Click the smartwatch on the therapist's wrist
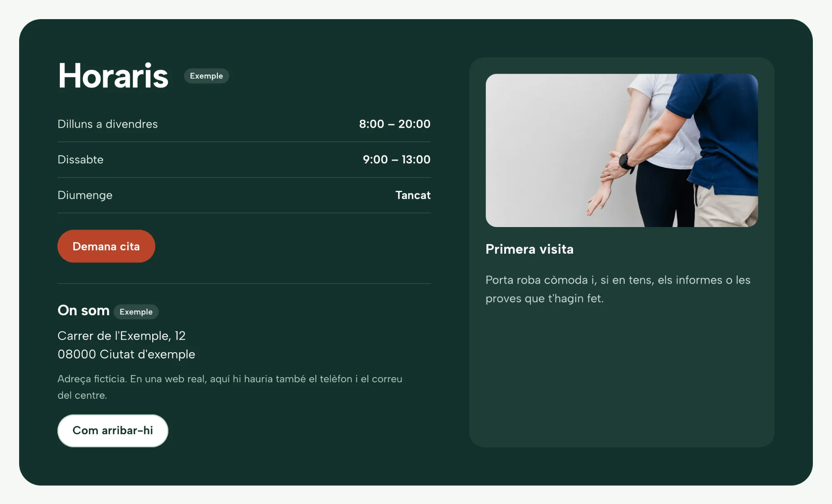The image size is (832, 504). [625, 161]
